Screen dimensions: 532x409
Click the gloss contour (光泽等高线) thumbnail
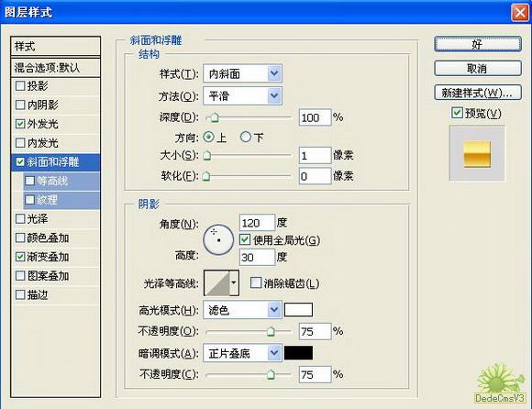pos(216,282)
